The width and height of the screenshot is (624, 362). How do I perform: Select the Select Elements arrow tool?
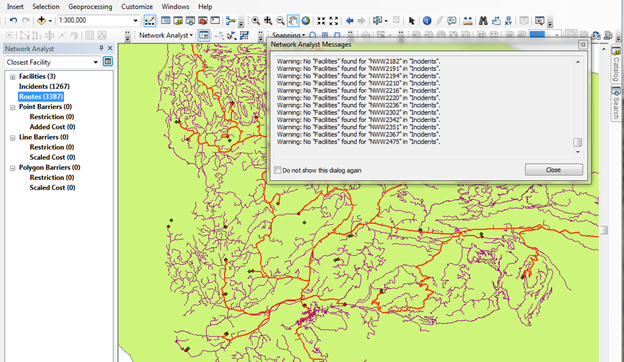(x=411, y=20)
